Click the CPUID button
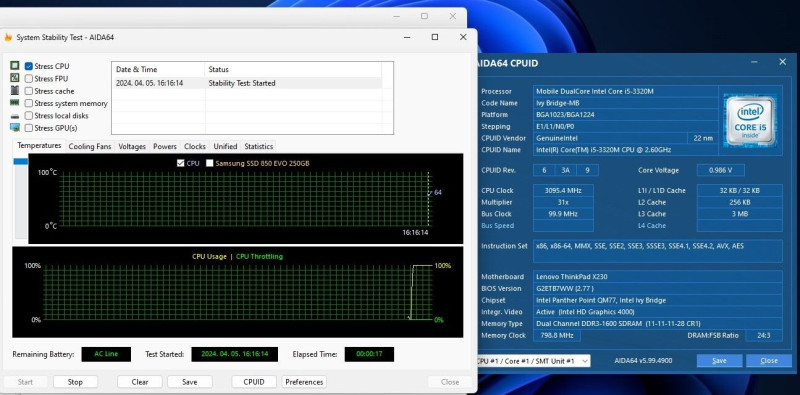 254,382
